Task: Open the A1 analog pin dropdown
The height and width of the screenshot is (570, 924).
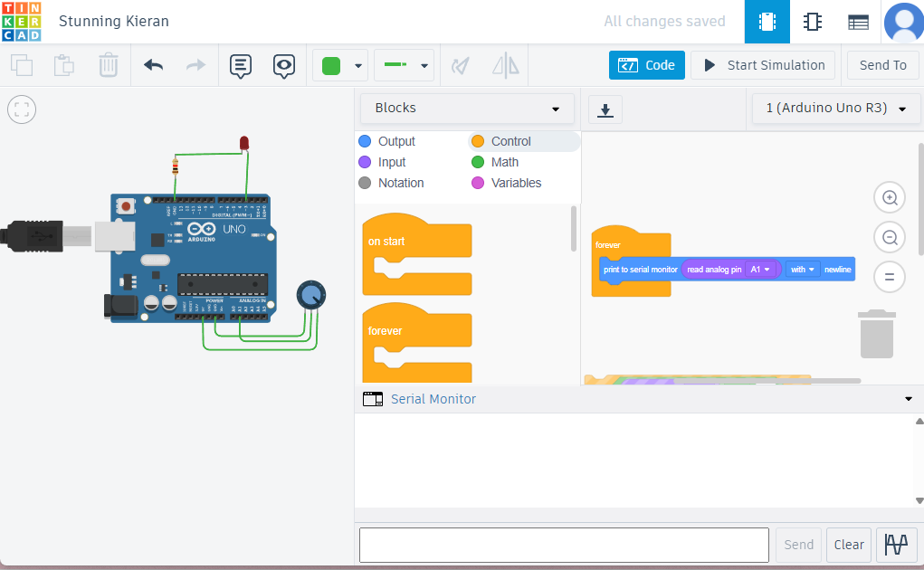Action: [760, 269]
